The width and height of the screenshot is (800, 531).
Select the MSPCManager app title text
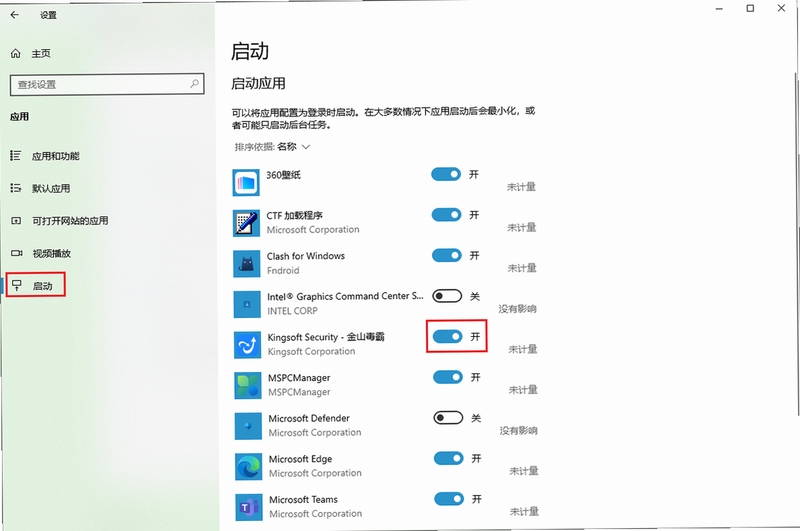point(299,378)
